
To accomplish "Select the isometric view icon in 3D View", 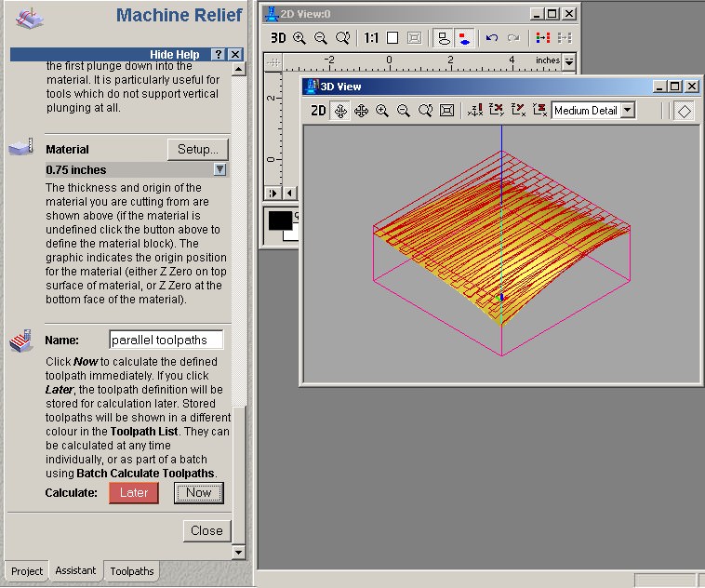I will coord(474,110).
